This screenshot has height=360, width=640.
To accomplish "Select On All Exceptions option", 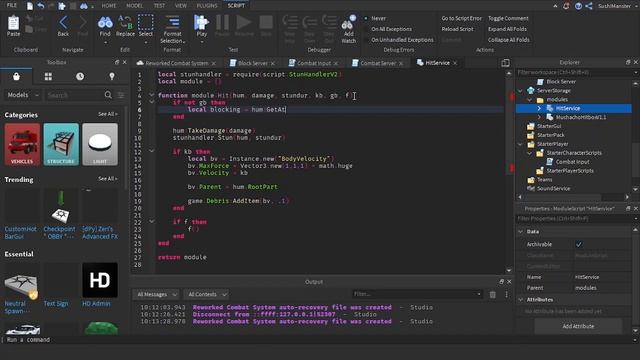I will click(387, 29).
